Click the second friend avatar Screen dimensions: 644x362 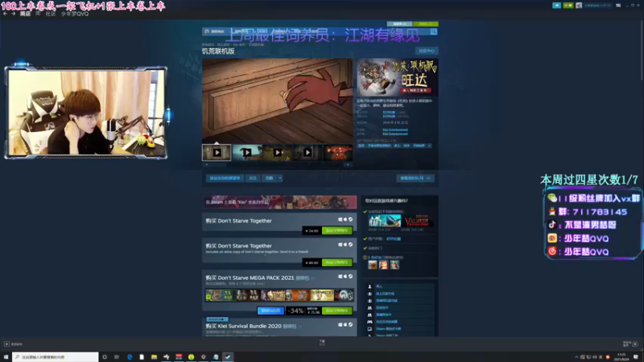click(x=383, y=265)
